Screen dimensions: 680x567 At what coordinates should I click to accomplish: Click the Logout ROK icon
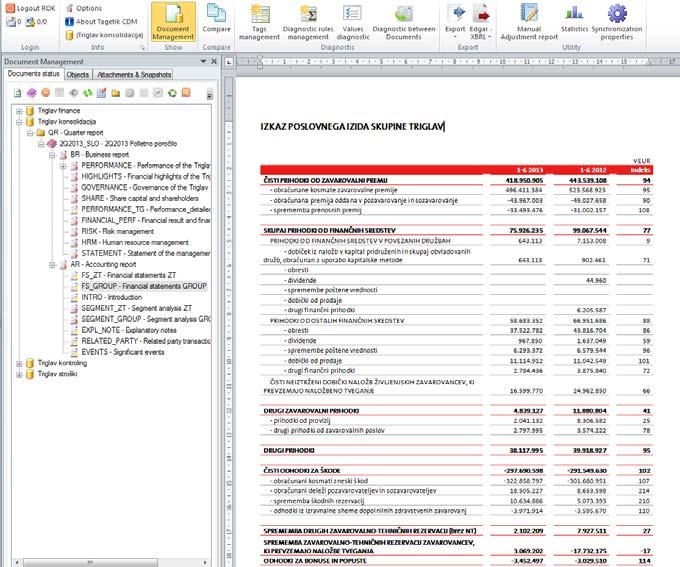(x=10, y=8)
